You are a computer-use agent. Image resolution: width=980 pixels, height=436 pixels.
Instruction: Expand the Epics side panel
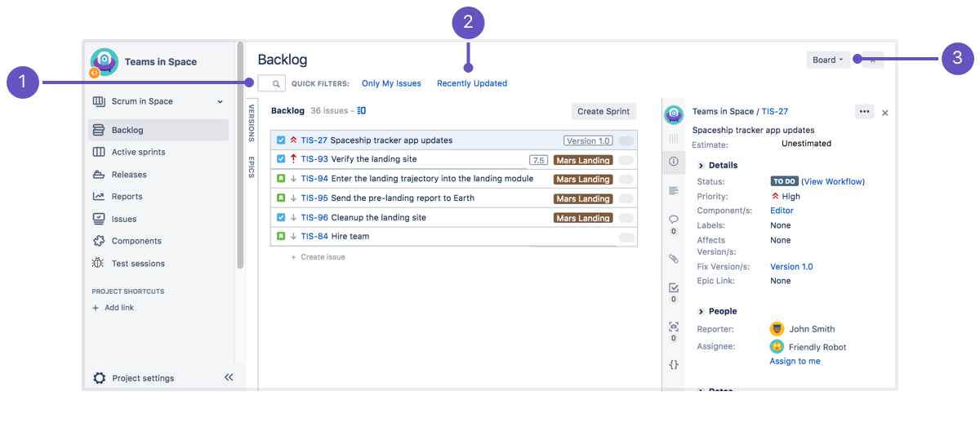252,167
